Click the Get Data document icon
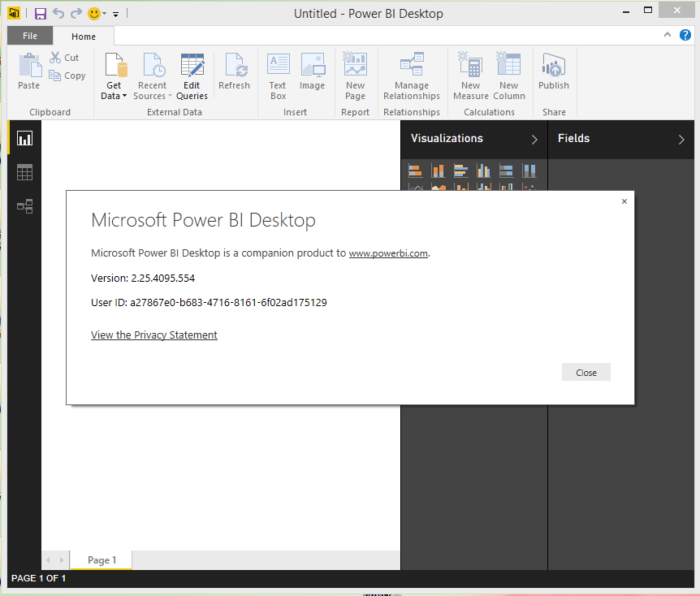The image size is (700, 596). tap(115, 65)
